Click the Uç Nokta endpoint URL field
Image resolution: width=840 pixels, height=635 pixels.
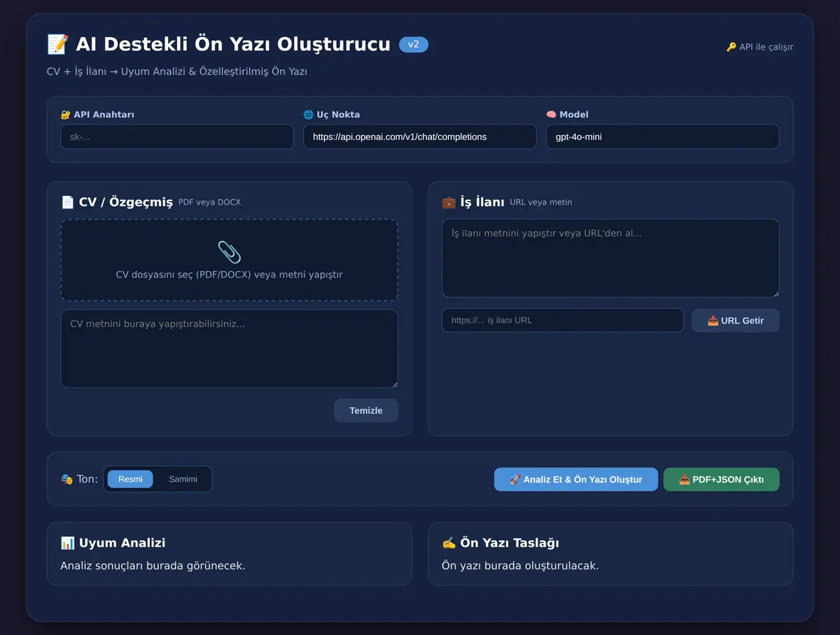[420, 137]
